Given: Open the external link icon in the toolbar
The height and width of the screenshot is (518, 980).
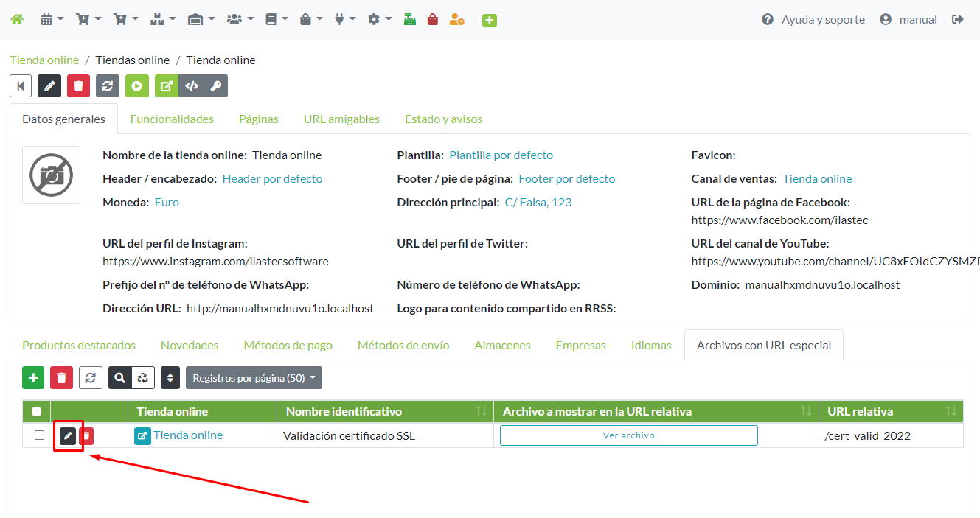Looking at the screenshot, I should pos(166,85).
